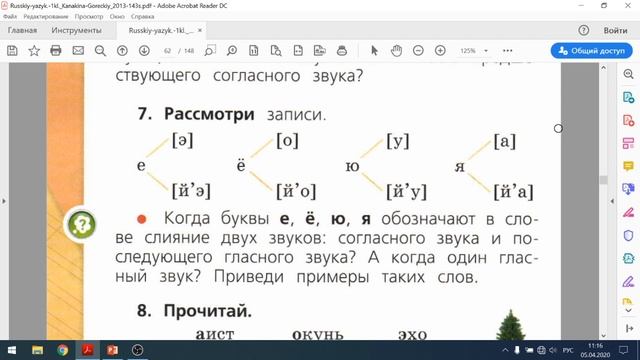Switch to PowerPoint in the taskbar

[112, 350]
